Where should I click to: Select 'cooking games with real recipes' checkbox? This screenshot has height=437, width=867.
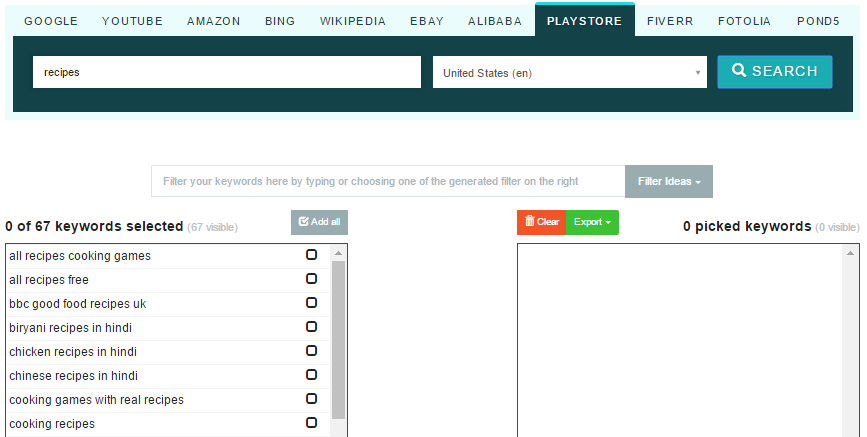click(311, 399)
